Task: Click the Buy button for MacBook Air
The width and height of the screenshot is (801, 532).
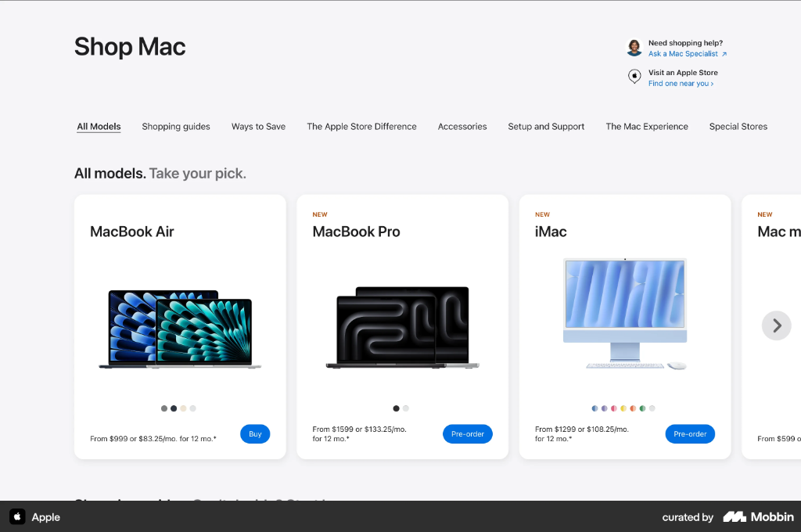Action: (x=255, y=434)
